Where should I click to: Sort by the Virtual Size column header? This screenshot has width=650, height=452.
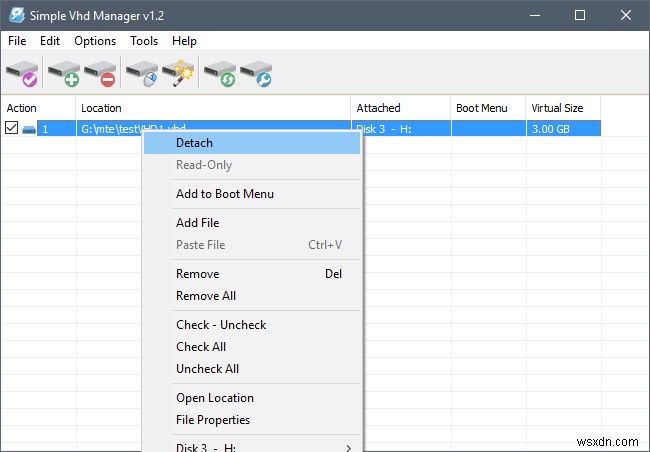click(x=563, y=108)
